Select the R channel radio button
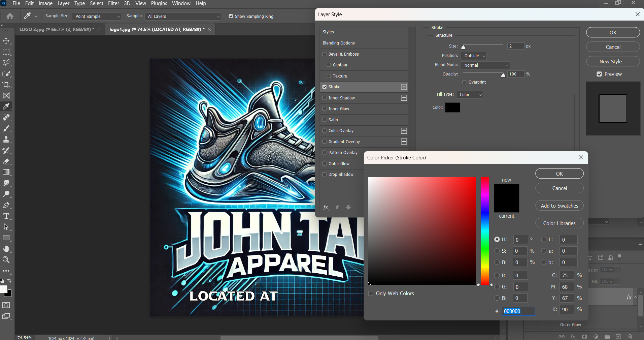Viewport: 644px width, 340px height. point(497,276)
